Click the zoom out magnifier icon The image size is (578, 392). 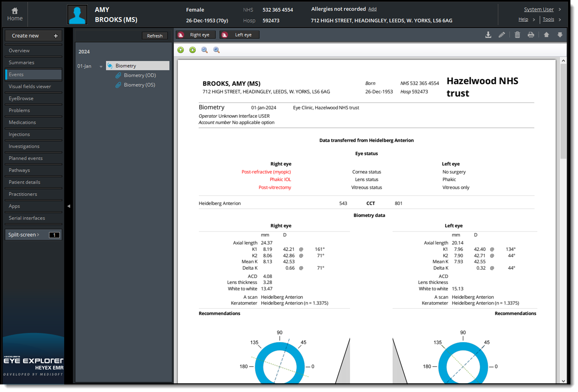point(204,50)
